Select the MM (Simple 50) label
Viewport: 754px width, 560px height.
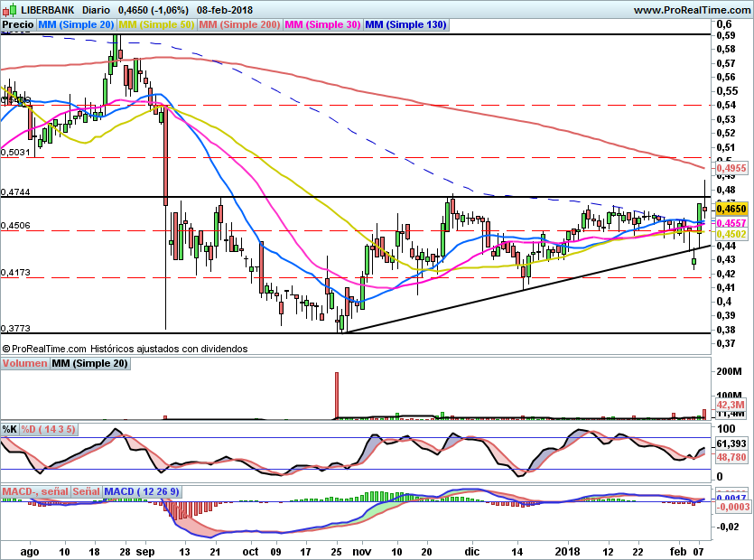point(157,24)
